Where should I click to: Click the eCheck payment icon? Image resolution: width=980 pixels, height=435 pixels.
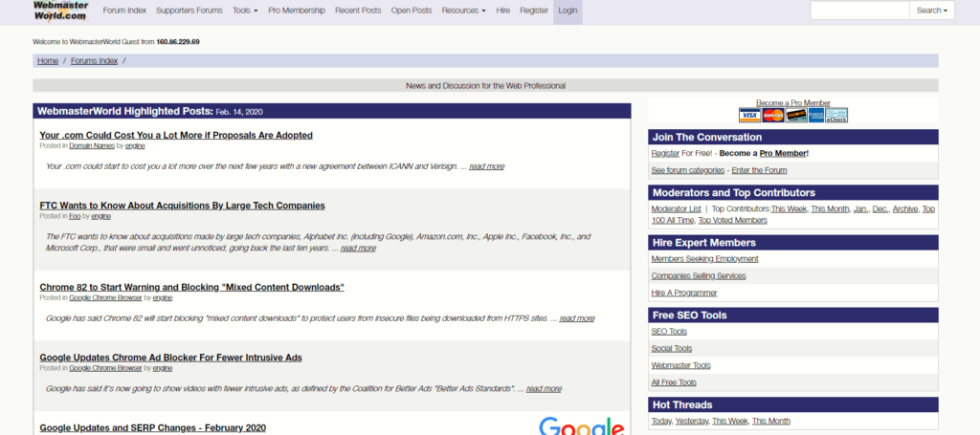coord(836,116)
